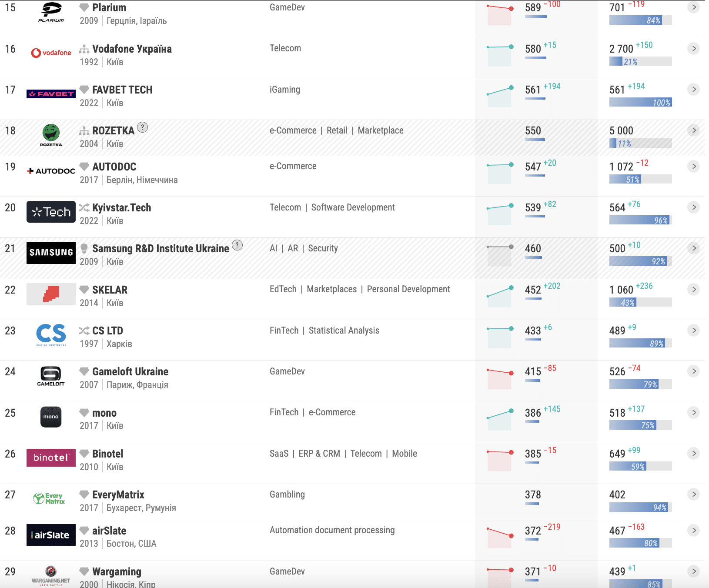Click the Vodafone logo
This screenshot has width=709, height=588.
(x=51, y=53)
